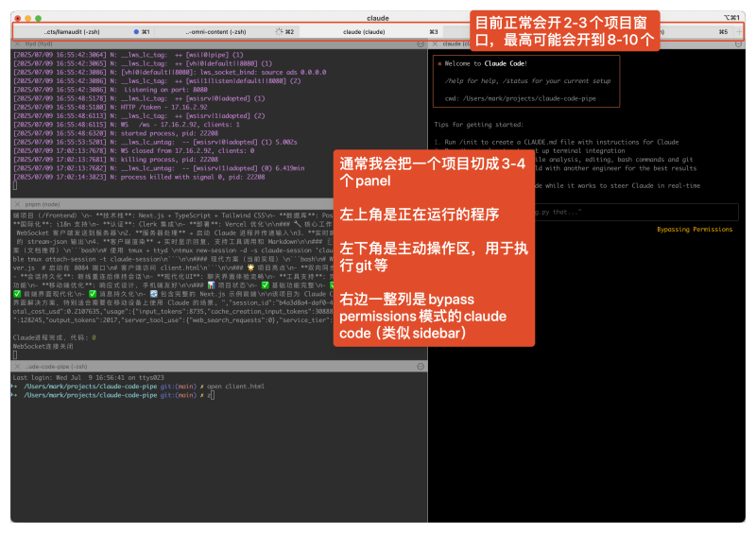Click the 'HTTP /token - 17.16.2.92' log line
This screenshot has height=533, width=756.
[x=111, y=107]
